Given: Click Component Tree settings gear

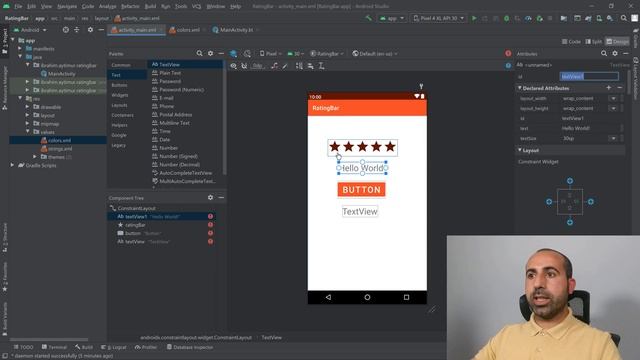Looking at the screenshot, I should click(x=210, y=198).
